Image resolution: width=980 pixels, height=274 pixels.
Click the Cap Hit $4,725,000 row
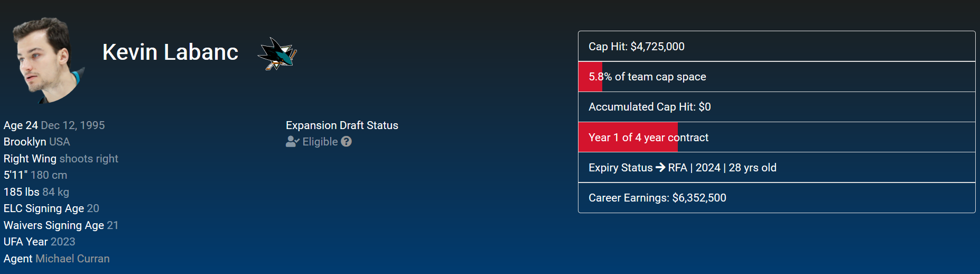[776, 47]
